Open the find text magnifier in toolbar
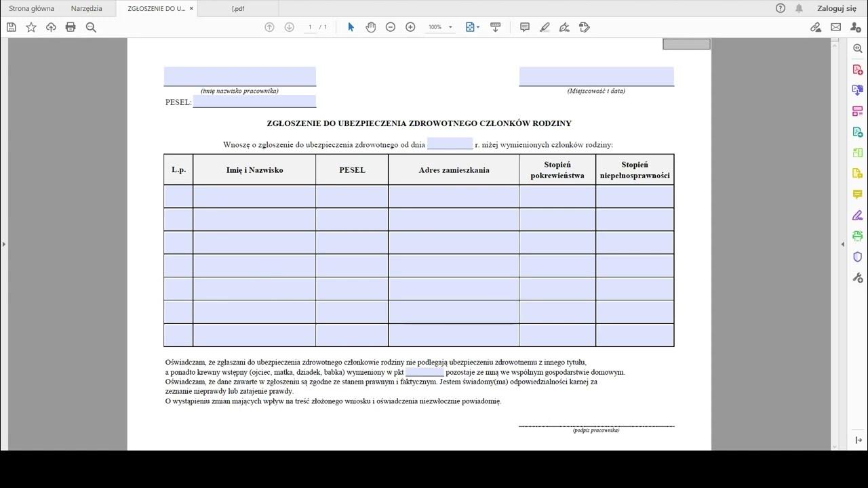Screen dimensions: 868x488 [91, 27]
